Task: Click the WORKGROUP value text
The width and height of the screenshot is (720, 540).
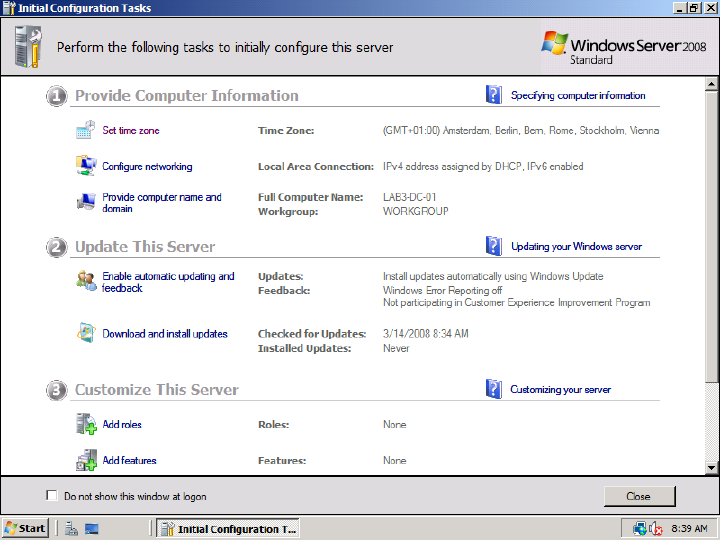Action: (416, 211)
